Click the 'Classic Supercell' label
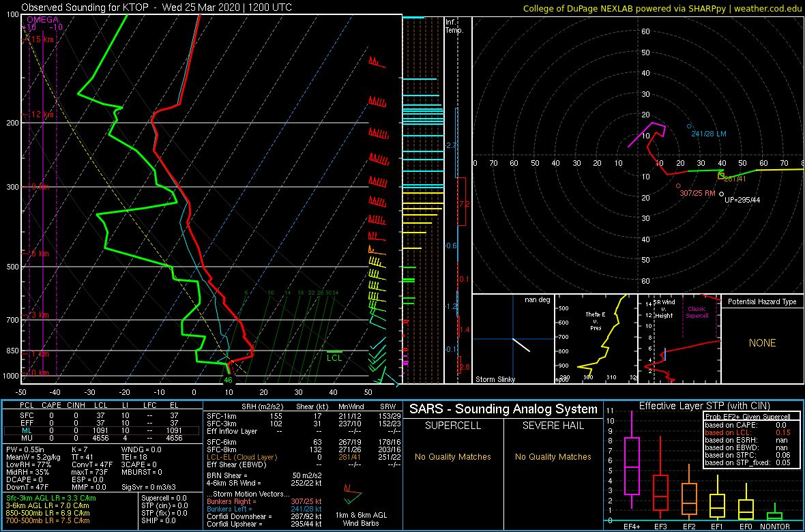Screen dimensions: 805x532 coord(697,313)
